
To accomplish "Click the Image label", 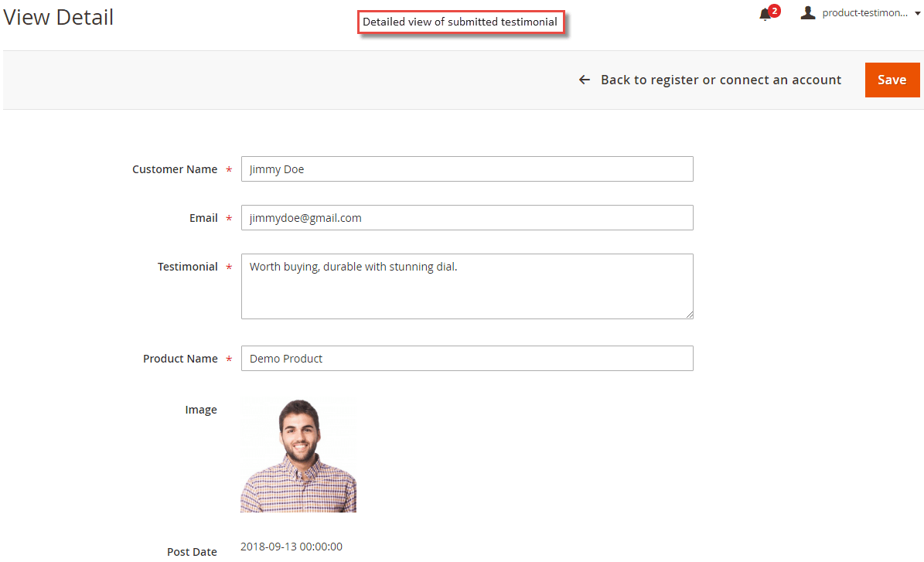I will point(201,410).
